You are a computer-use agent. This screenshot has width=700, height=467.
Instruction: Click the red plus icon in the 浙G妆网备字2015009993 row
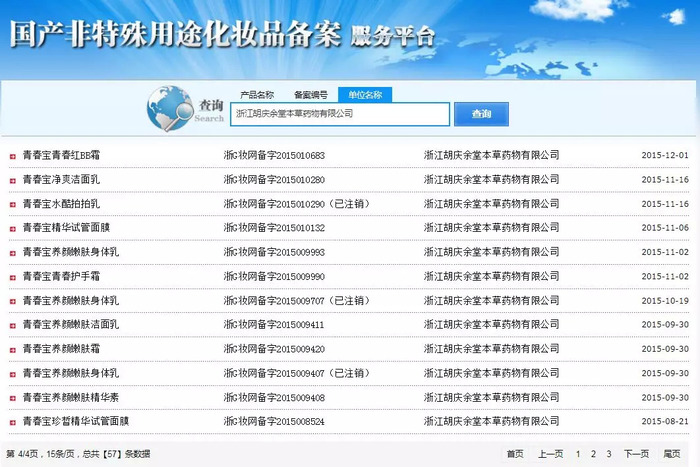(12, 253)
